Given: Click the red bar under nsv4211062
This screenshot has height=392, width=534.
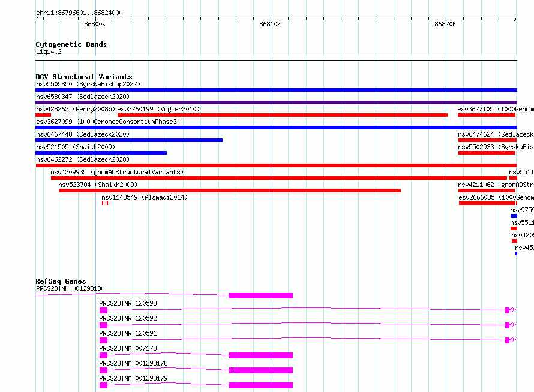Looking at the screenshot, I should pos(487,191).
